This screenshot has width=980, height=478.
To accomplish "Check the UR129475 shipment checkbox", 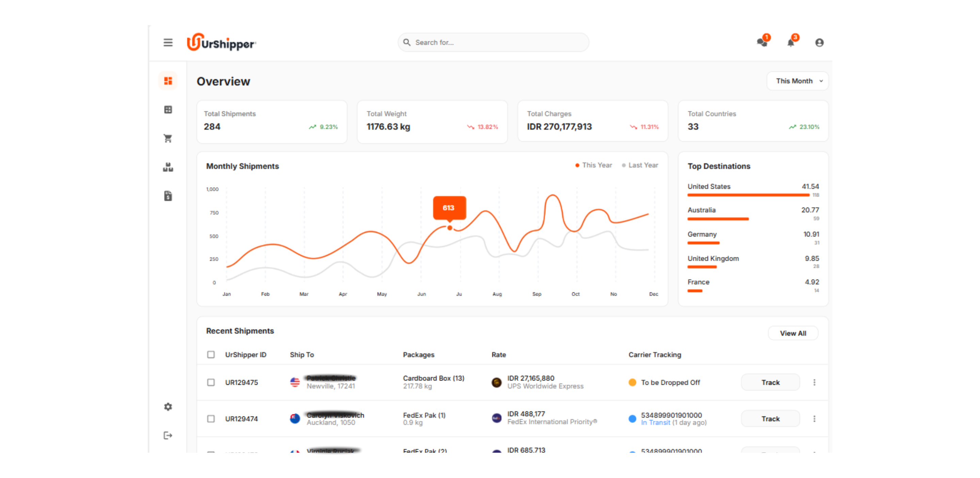I will (x=211, y=382).
